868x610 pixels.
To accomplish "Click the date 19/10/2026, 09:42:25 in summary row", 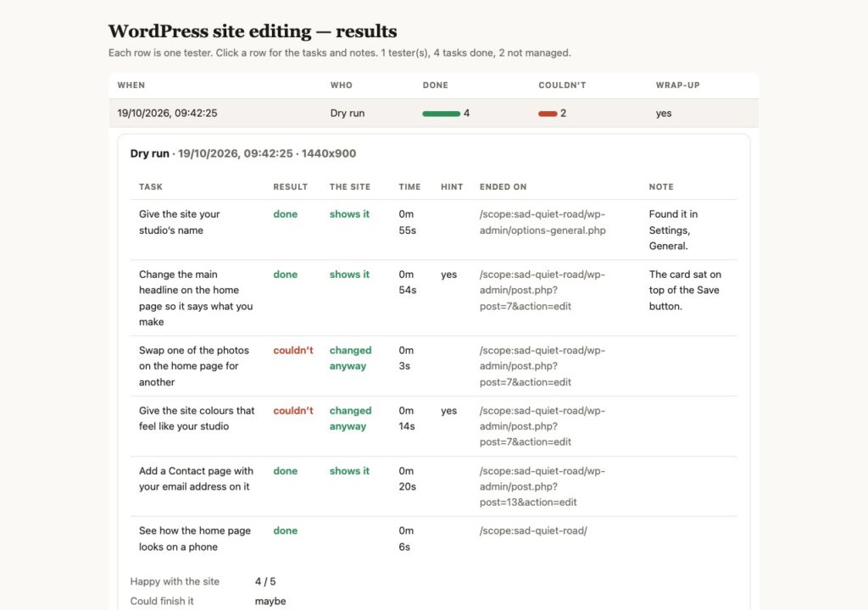I will click(167, 113).
